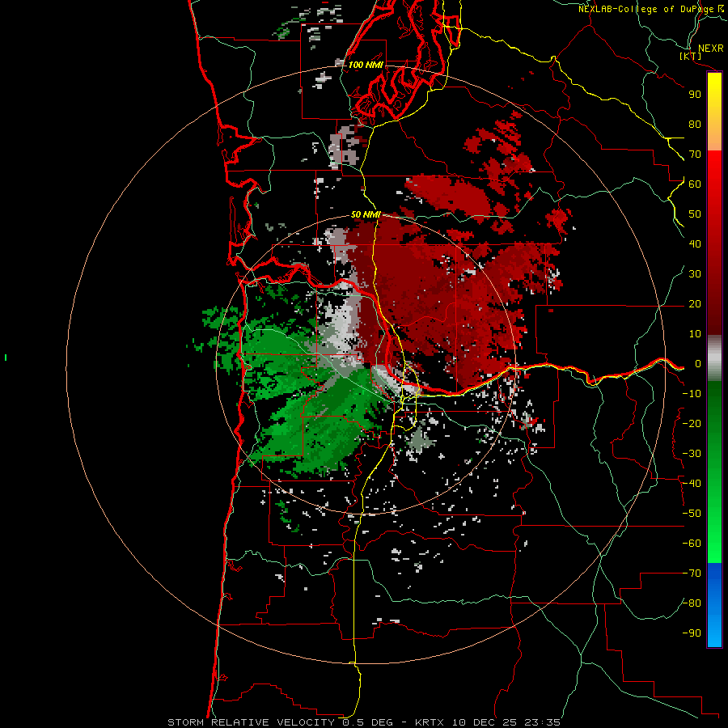Click the -40 value on the velocity scale
Screen dimensions: 728x728
pos(692,484)
